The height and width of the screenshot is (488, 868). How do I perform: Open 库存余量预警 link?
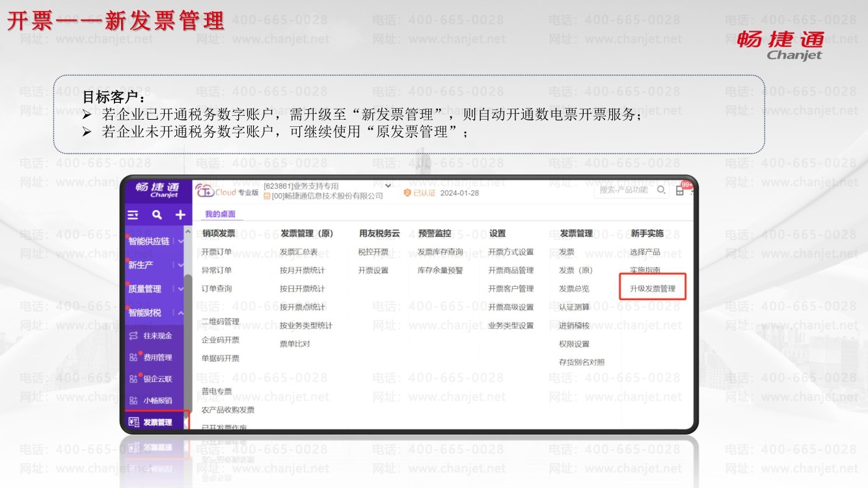click(x=441, y=270)
